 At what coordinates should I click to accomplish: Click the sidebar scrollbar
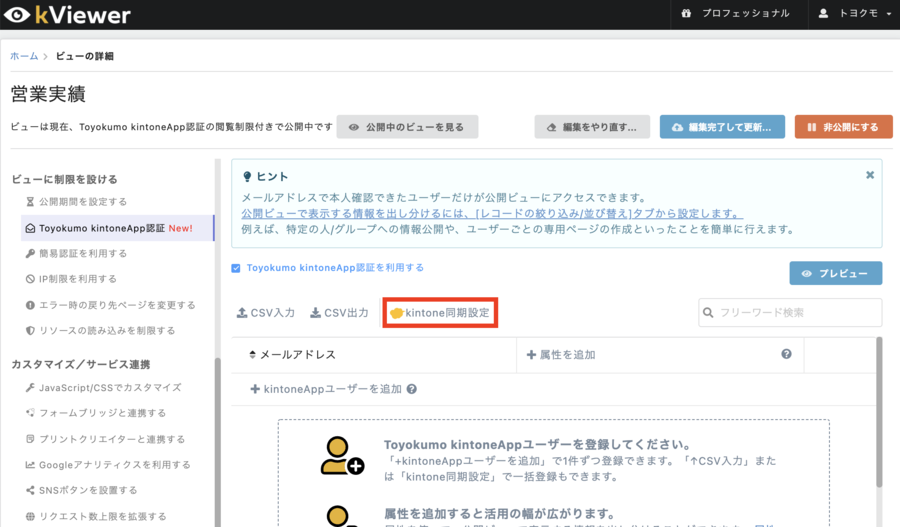click(218, 442)
